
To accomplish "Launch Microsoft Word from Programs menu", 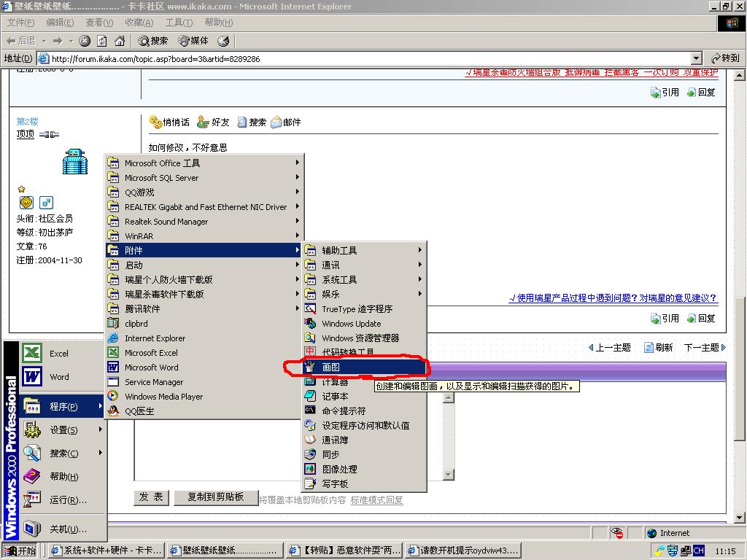I will point(204,367).
